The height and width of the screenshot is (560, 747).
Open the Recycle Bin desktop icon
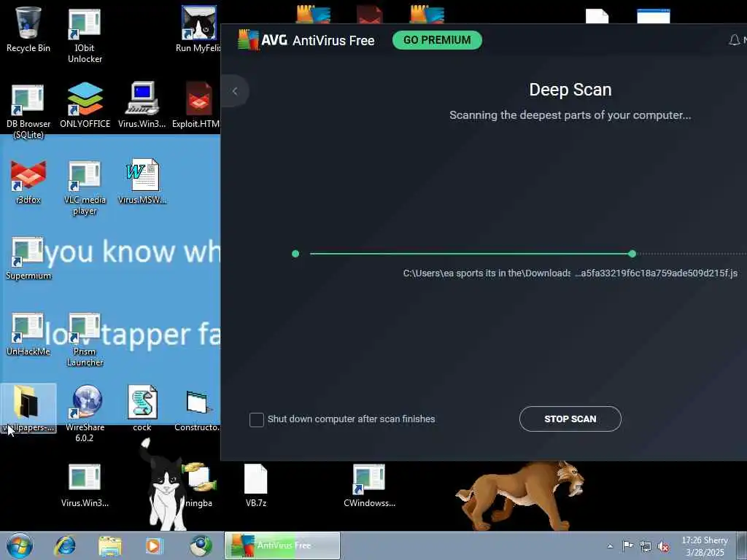click(x=28, y=29)
